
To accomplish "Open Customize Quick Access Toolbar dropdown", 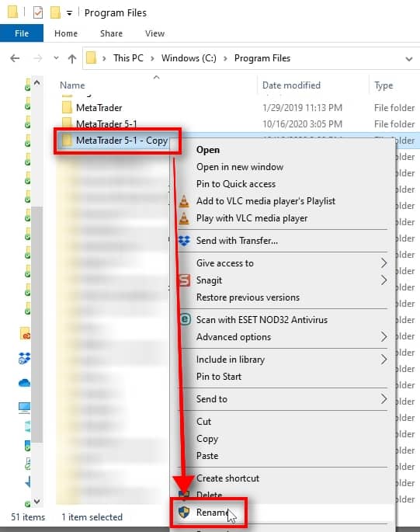I will tap(69, 13).
